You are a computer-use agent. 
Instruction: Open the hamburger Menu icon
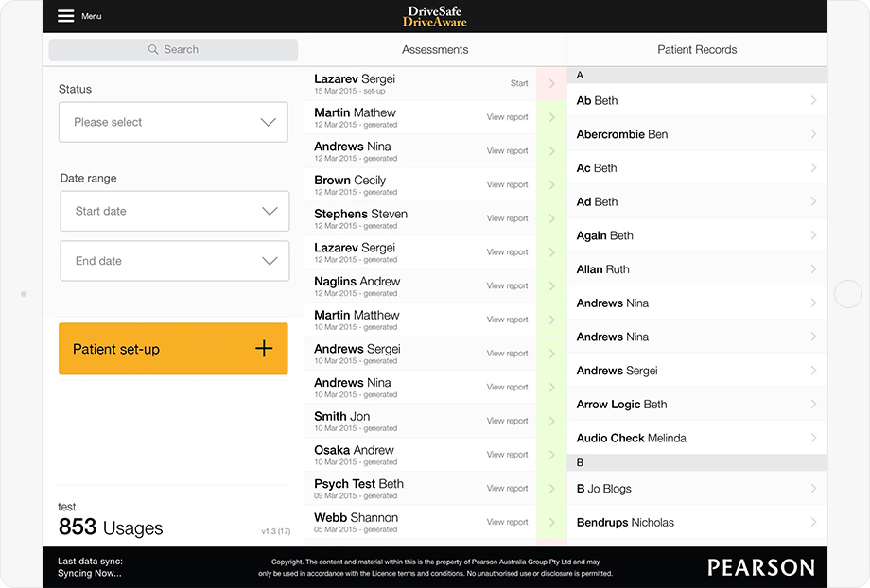tap(65, 16)
